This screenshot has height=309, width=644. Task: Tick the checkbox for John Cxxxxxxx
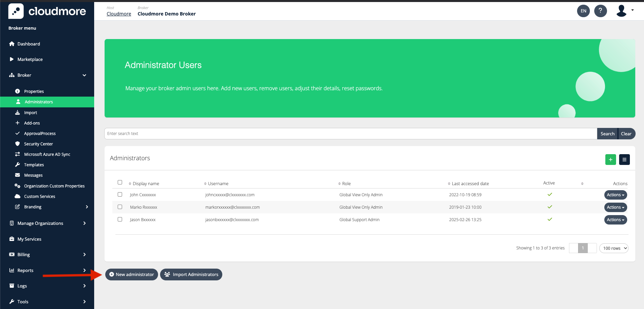[x=120, y=195]
